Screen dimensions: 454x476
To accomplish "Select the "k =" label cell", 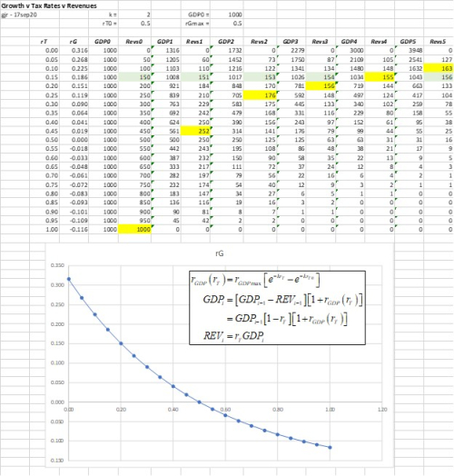I will (x=113, y=15).
